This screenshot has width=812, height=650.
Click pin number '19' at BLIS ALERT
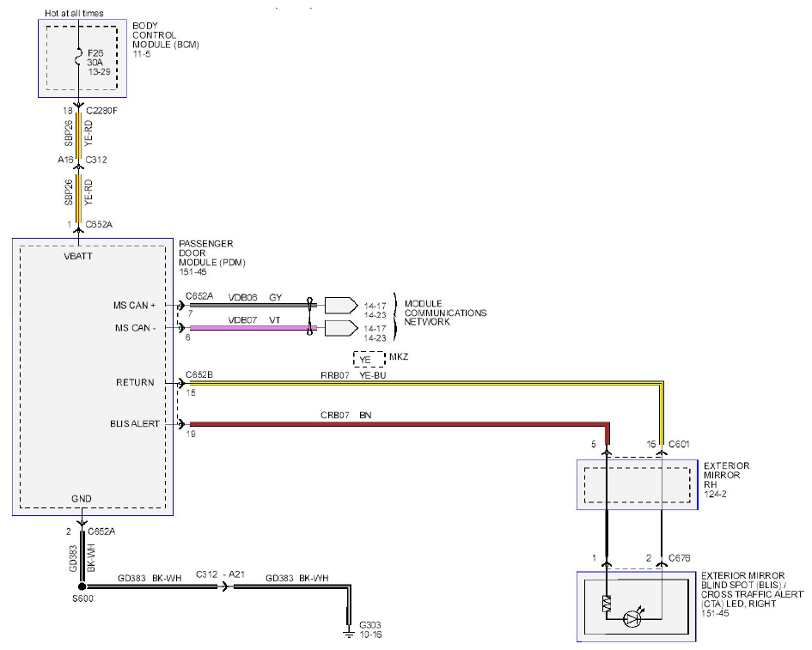191,434
